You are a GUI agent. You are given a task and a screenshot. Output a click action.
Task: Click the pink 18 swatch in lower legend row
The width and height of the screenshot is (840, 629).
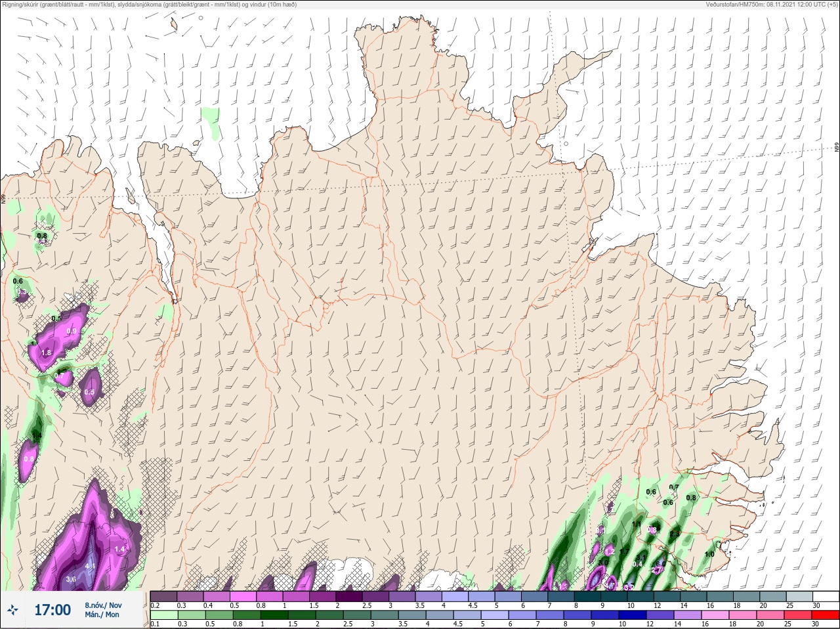tap(743, 615)
